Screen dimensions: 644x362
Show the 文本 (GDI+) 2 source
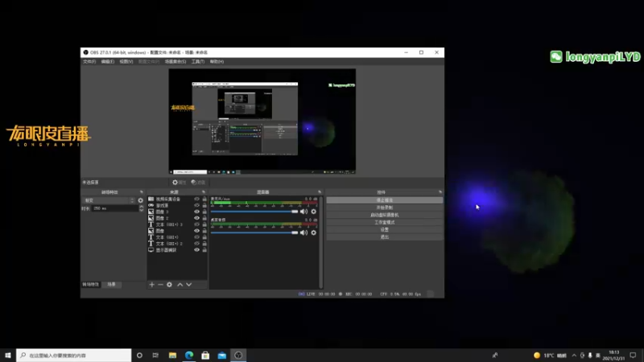(196, 244)
